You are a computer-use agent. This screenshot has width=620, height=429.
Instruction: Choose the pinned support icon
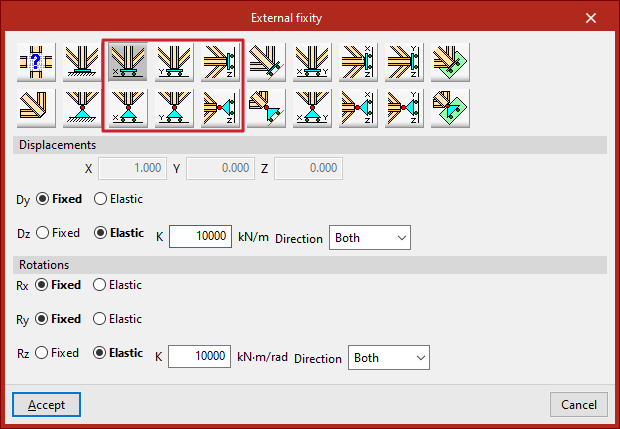pyautogui.click(x=82, y=108)
